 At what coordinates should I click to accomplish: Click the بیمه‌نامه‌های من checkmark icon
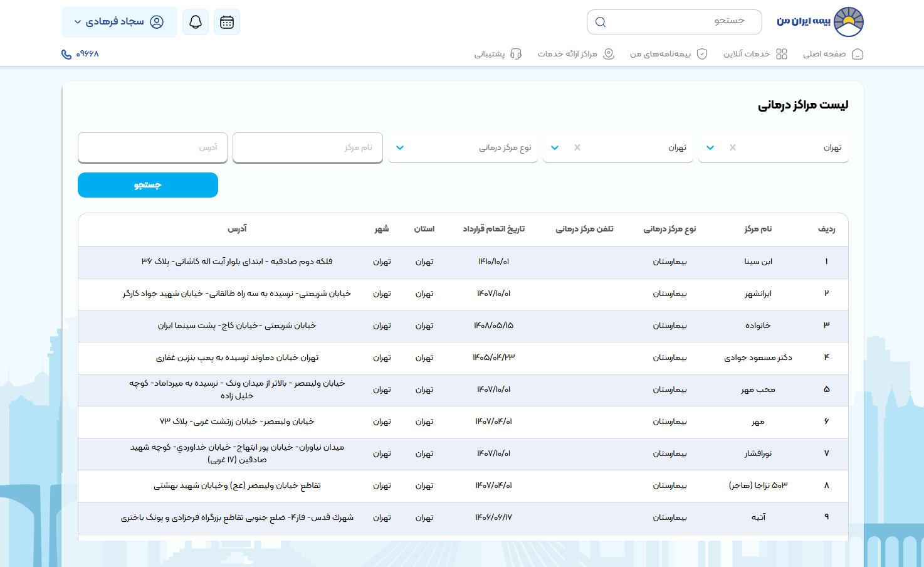point(702,54)
